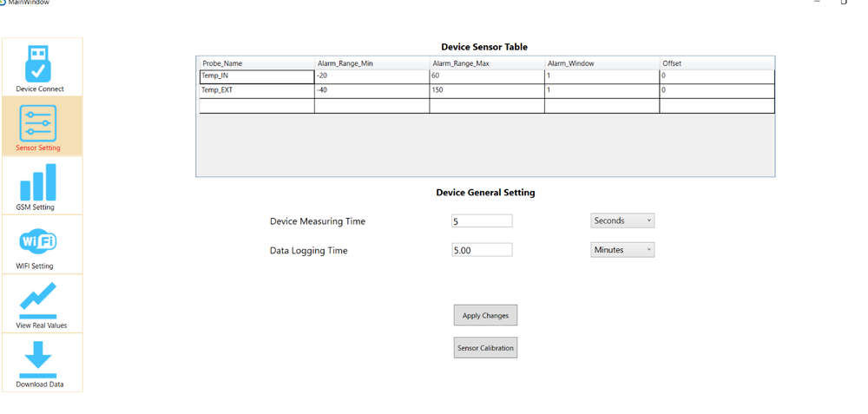Sort by Probe_Name column header

click(x=256, y=63)
